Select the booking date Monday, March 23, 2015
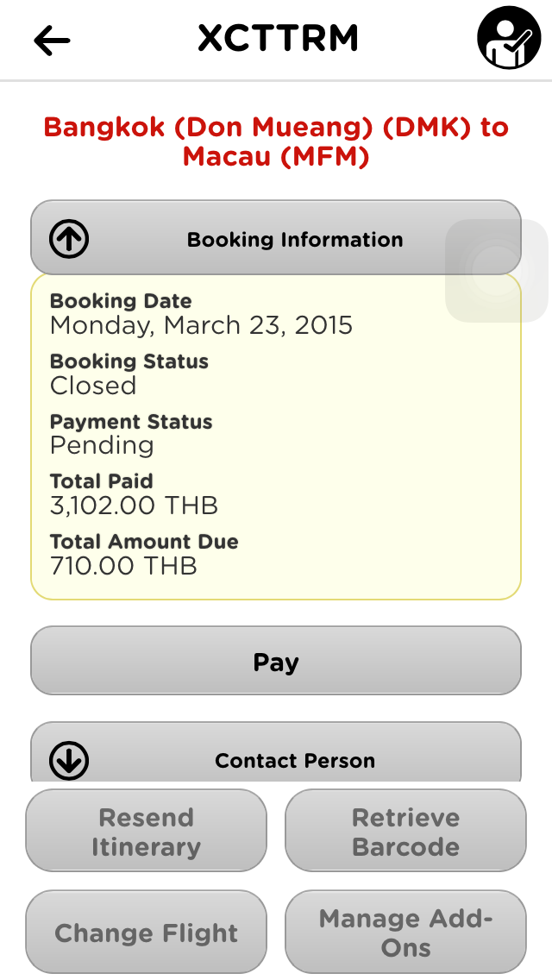Viewport: 552px width, 980px height. (201, 325)
